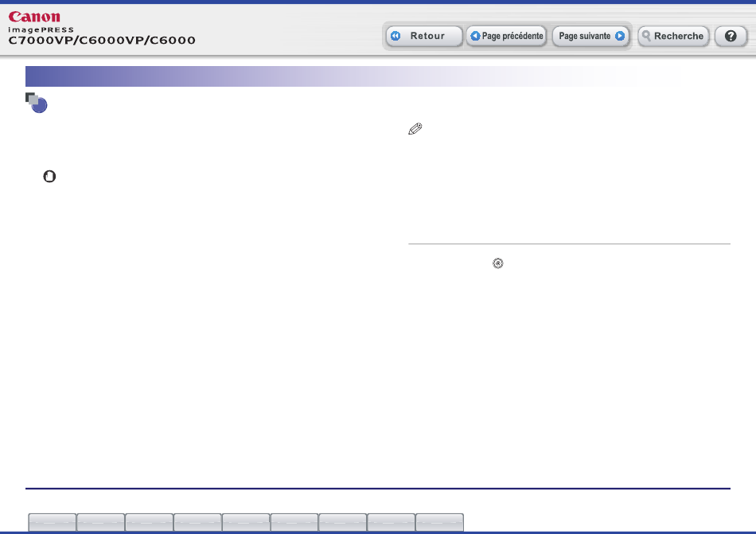Go to Page précédente
756x534 pixels.
(x=507, y=36)
